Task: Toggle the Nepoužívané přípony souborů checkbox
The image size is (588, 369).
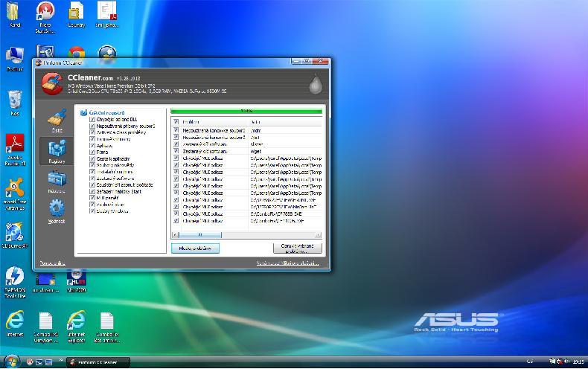Action: point(92,126)
